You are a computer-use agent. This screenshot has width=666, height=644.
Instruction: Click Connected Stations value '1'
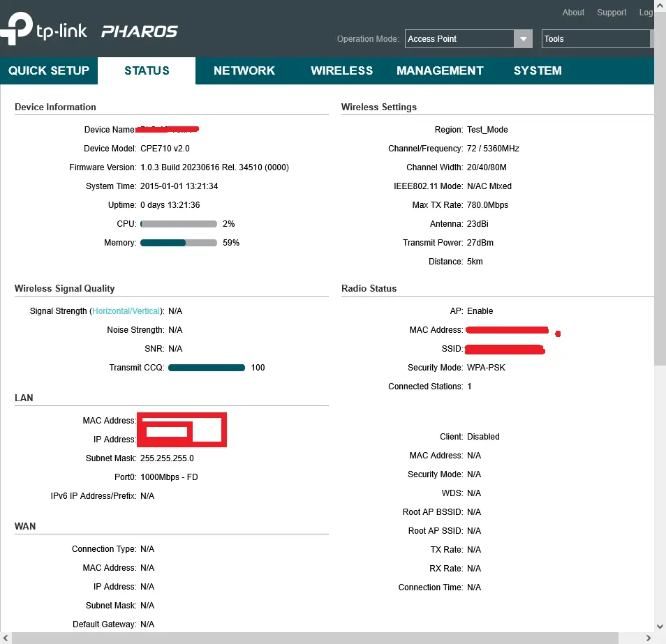pos(469,387)
